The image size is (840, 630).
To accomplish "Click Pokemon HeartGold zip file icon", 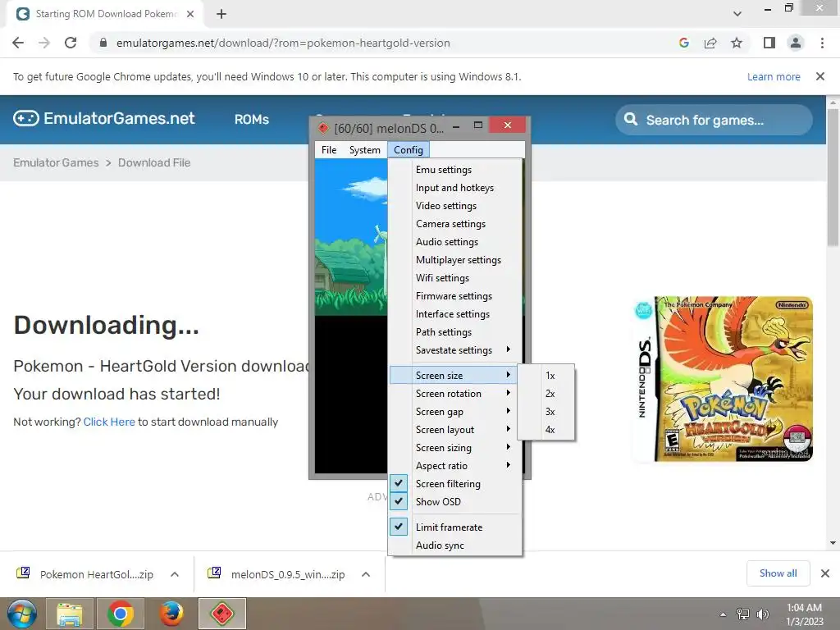I will 23,573.
